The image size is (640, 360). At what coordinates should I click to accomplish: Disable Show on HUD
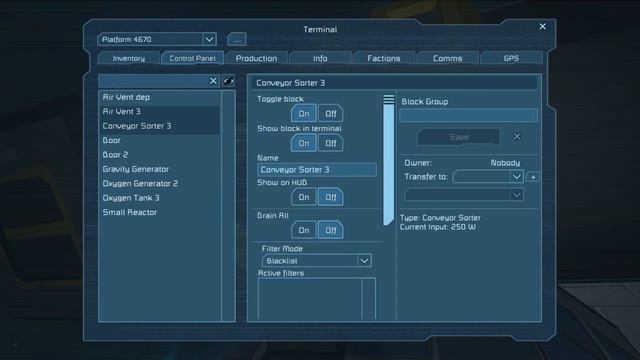tap(331, 197)
